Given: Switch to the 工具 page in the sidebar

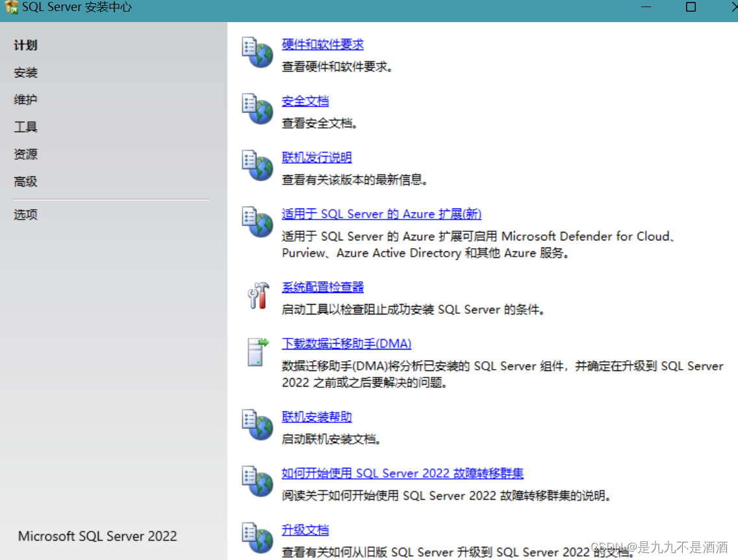Looking at the screenshot, I should [25, 127].
